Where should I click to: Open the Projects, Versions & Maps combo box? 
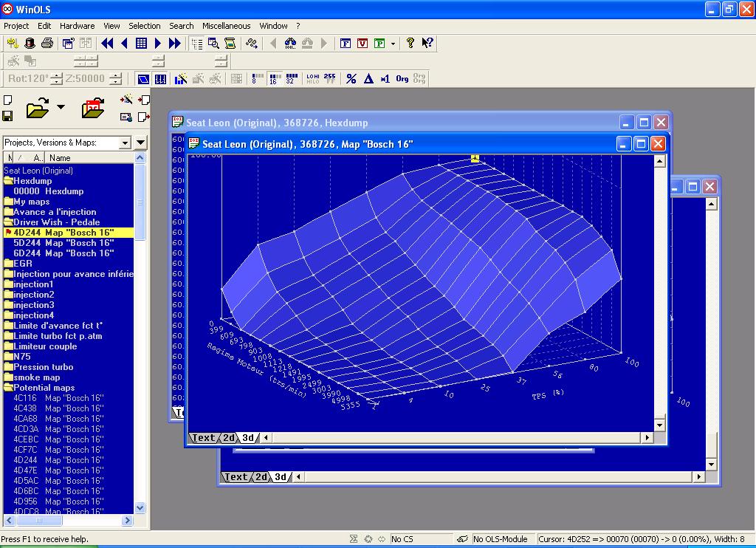pos(67,143)
